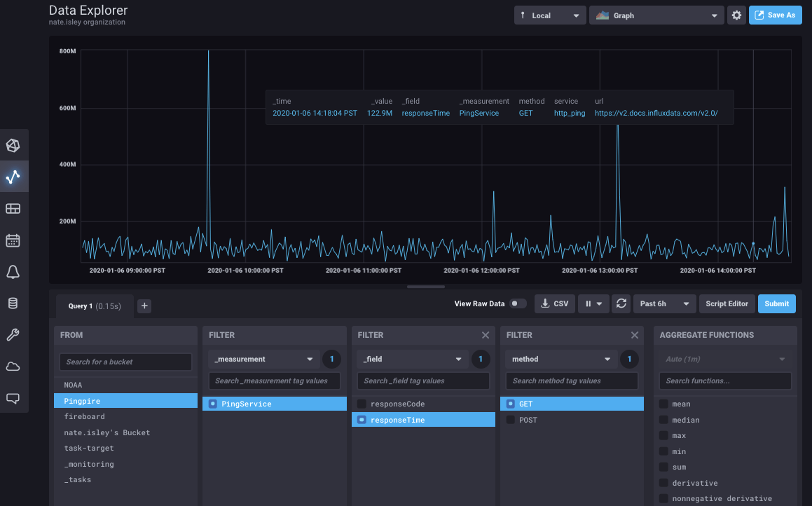Open the Past 6h time range dropdown

(x=664, y=303)
